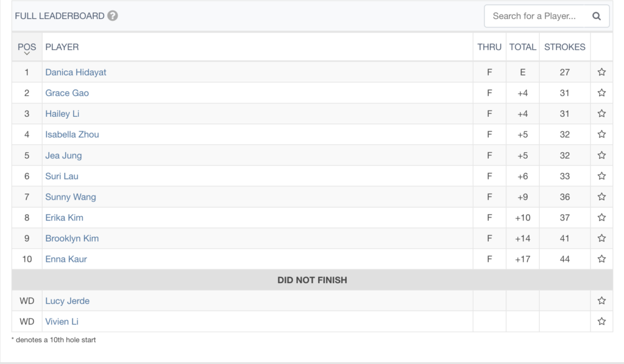Click the PLAYER column header
Image resolution: width=624 pixels, height=364 pixels.
tap(62, 47)
